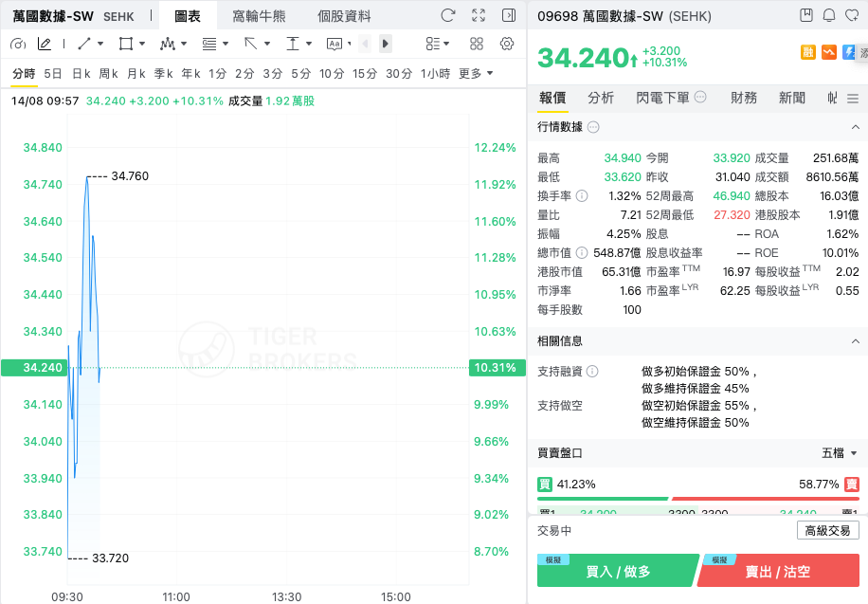The height and width of the screenshot is (604, 868).
Task: Open the tab list hamburger menu
Action: pos(853,99)
